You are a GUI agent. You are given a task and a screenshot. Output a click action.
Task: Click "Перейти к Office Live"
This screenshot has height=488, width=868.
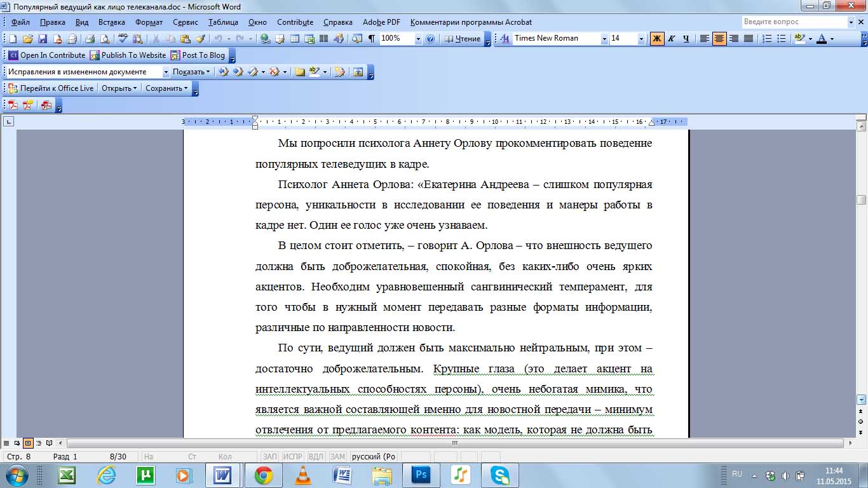[x=51, y=88]
